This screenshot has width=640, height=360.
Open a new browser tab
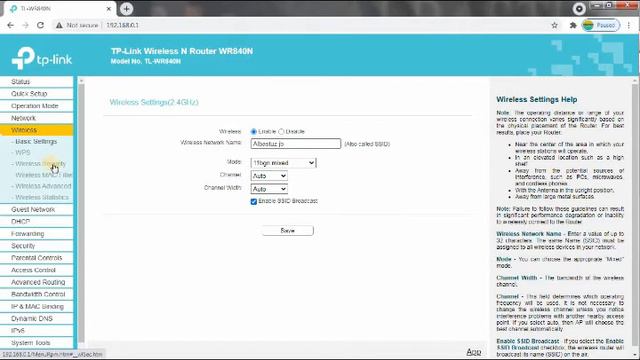pyautogui.click(x=127, y=9)
